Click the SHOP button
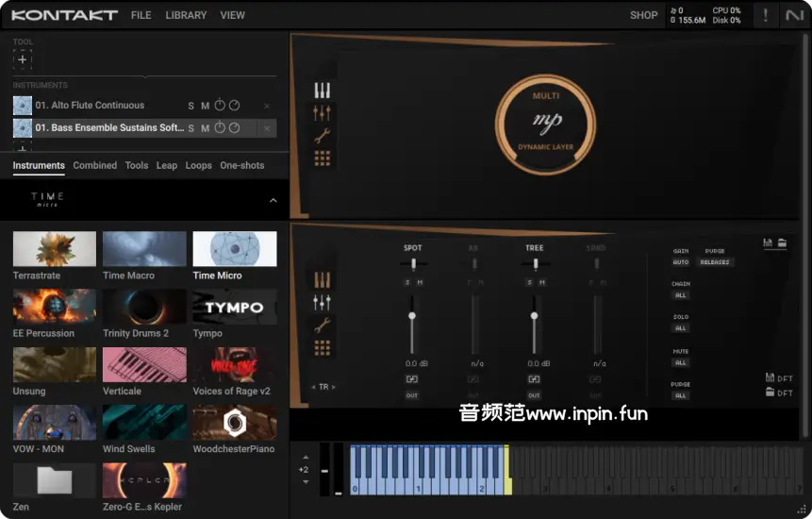 click(643, 15)
